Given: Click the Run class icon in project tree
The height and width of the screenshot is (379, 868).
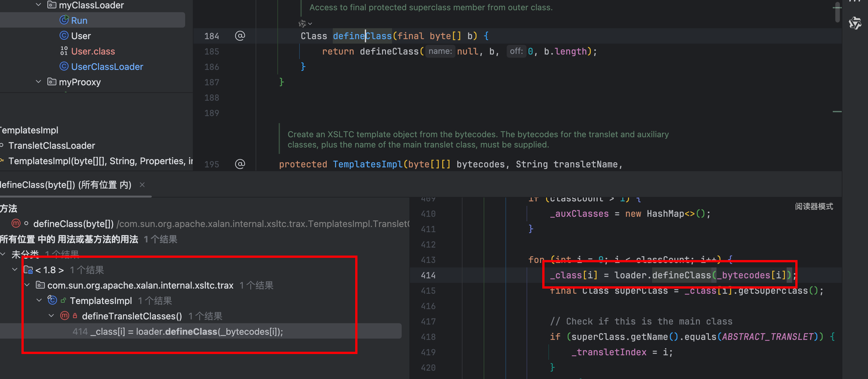Looking at the screenshot, I should pos(64,20).
